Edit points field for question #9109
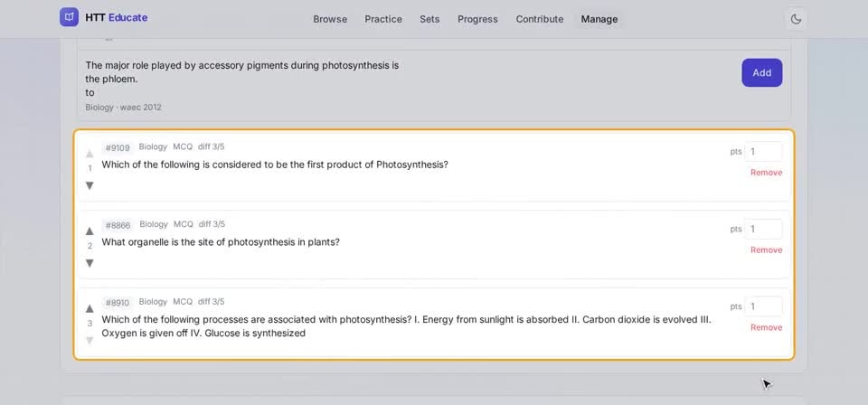This screenshot has width=868, height=405. click(763, 152)
